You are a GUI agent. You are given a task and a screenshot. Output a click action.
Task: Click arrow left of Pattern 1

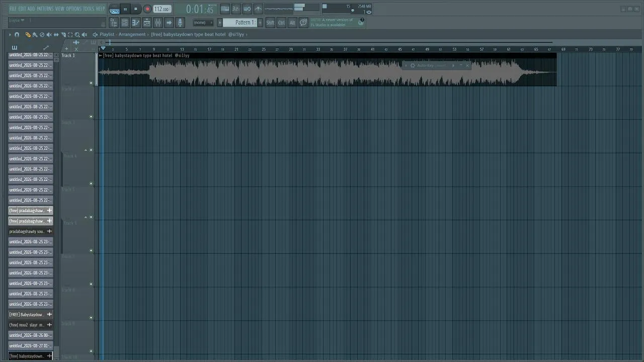(220, 23)
